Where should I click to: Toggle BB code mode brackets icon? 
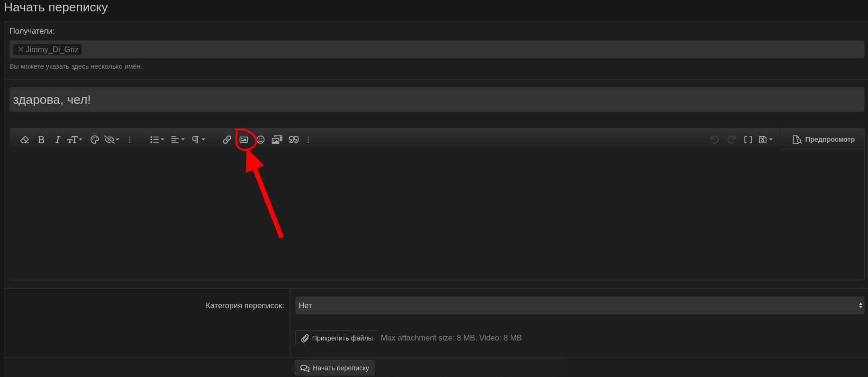(x=748, y=139)
